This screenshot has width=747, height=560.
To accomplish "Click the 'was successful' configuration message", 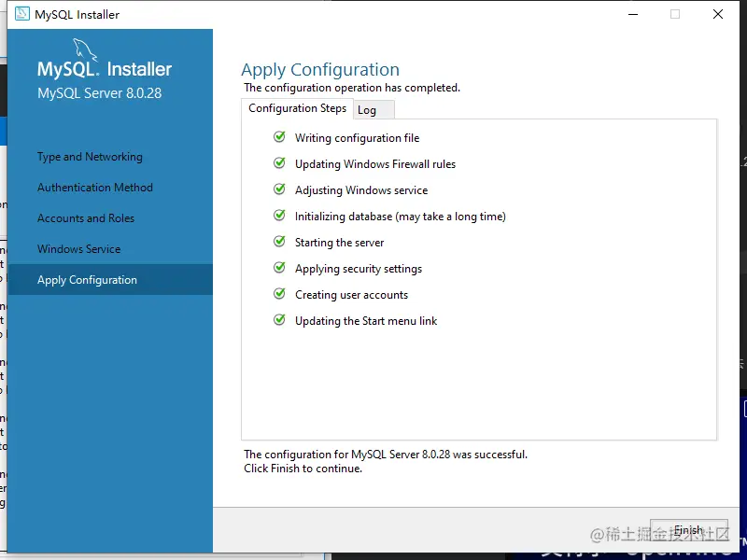I will [x=386, y=455].
